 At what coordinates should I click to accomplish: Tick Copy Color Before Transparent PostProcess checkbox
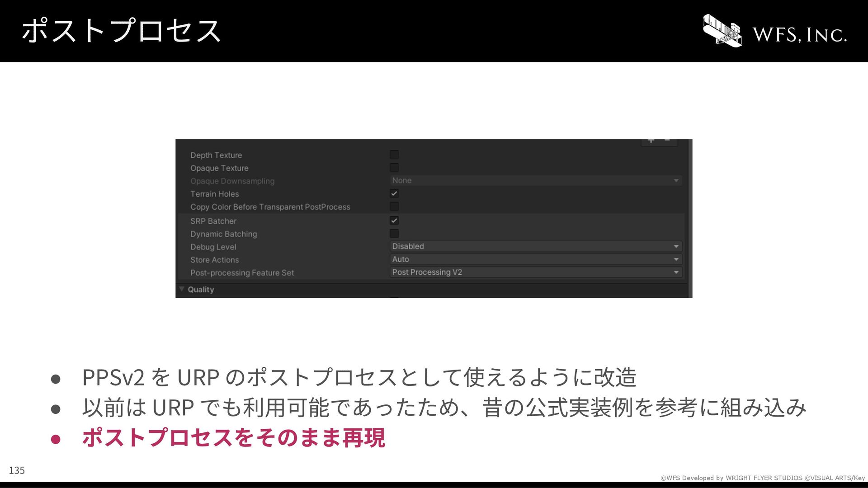(394, 206)
